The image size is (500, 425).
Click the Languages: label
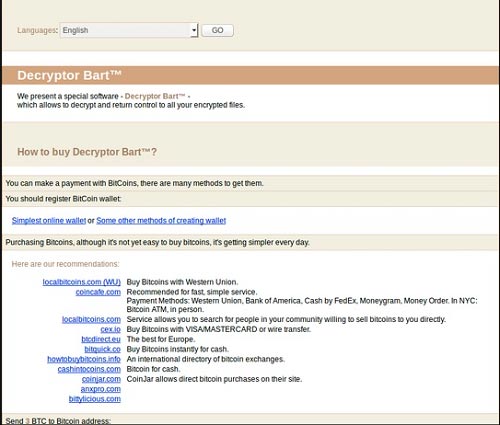pos(38,30)
